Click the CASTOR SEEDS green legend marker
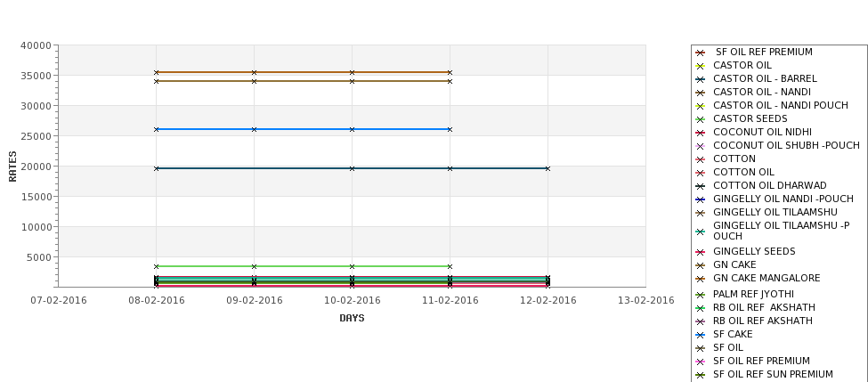This screenshot has height=382, width=868. [x=700, y=119]
